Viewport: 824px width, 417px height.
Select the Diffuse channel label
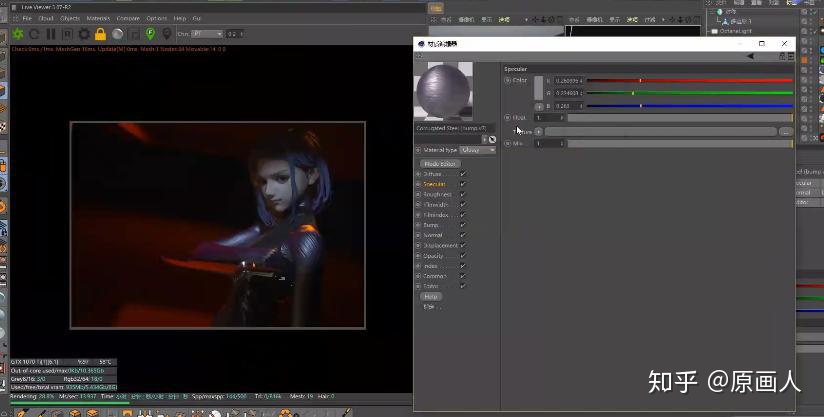pos(432,174)
